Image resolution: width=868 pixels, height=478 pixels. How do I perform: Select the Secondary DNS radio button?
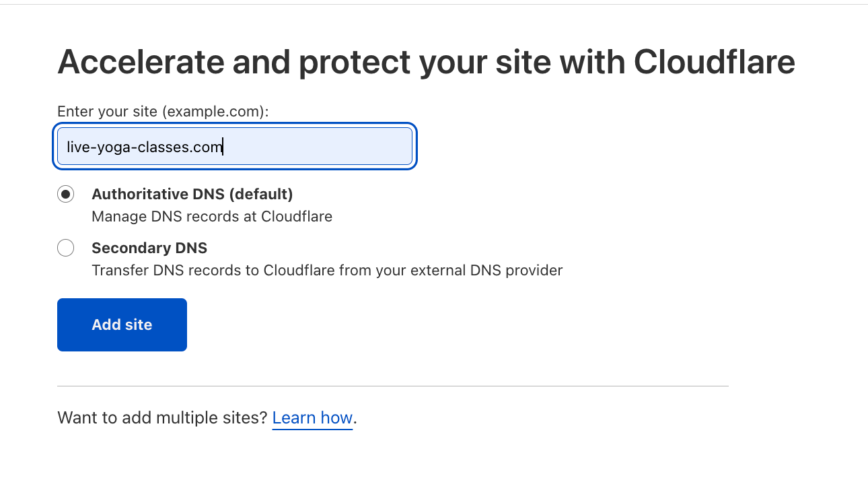click(66, 248)
